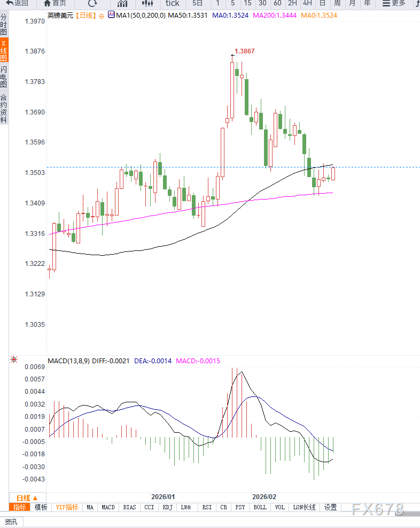Click the MA1 indicator icon in legend
This screenshot has height=528, width=420.
[111, 16]
